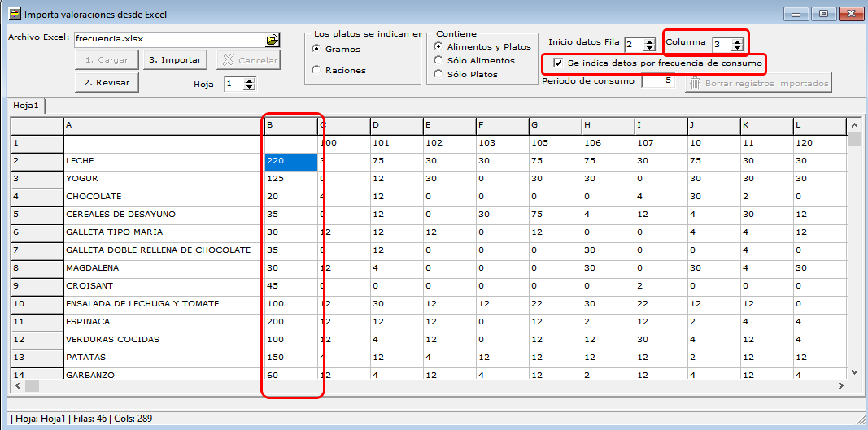Click the LECHE cell
The height and width of the screenshot is (430, 868).
[x=164, y=160]
